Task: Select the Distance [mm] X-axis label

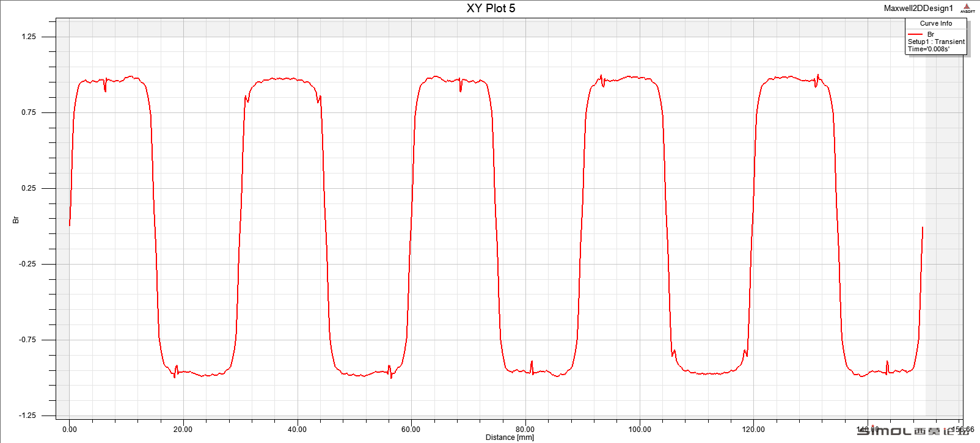Action: [x=510, y=437]
